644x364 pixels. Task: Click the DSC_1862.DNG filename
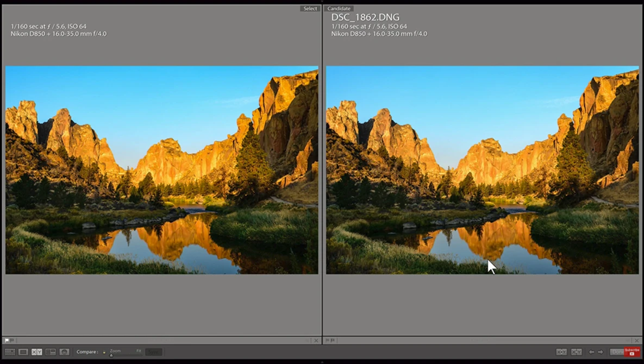365,17
